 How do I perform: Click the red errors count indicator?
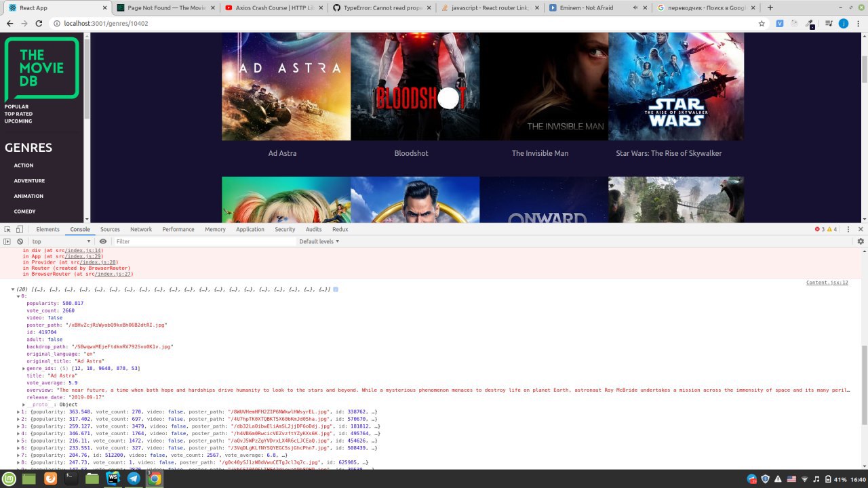[x=820, y=229]
